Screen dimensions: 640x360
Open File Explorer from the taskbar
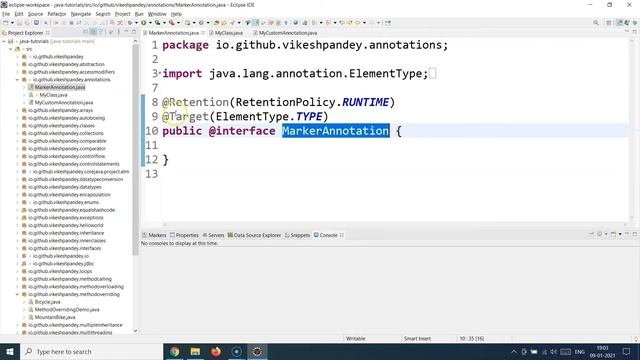195,351
